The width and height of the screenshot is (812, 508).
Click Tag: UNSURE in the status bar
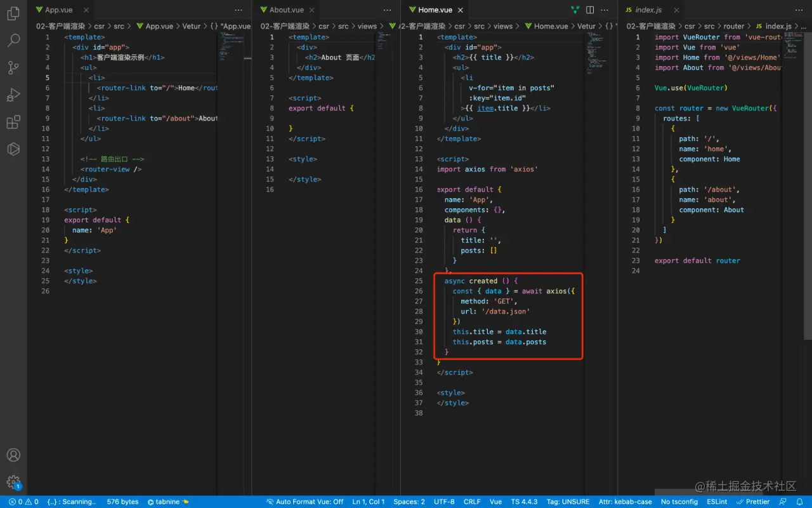point(568,502)
